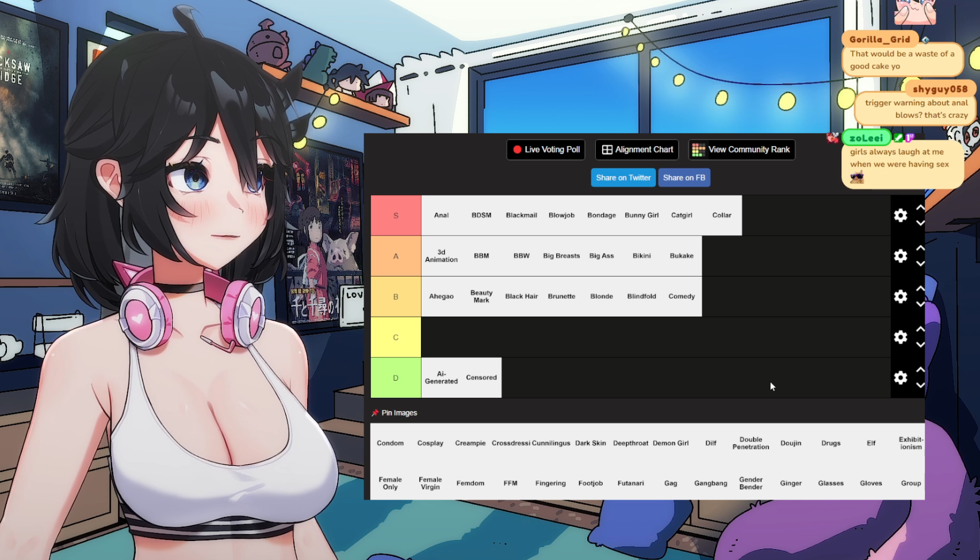980x560 pixels.
Task: Open View Community Rank
Action: click(x=742, y=149)
